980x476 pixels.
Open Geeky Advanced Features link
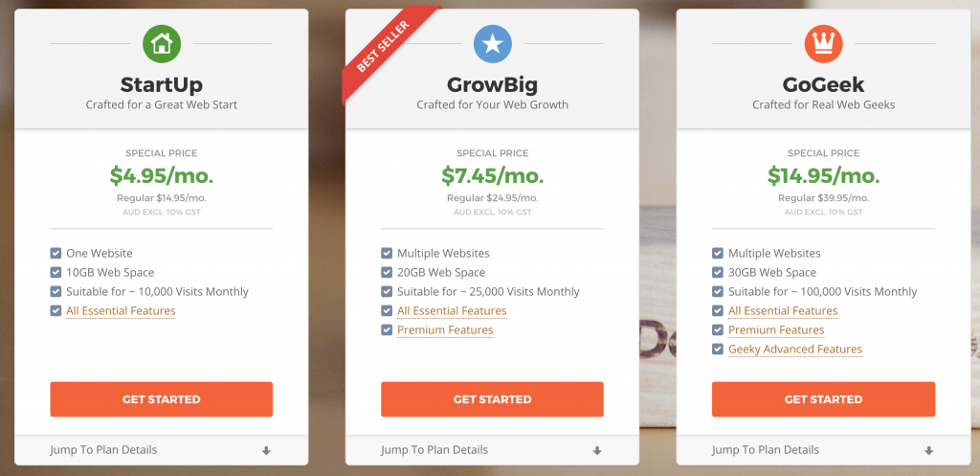pyautogui.click(x=795, y=349)
